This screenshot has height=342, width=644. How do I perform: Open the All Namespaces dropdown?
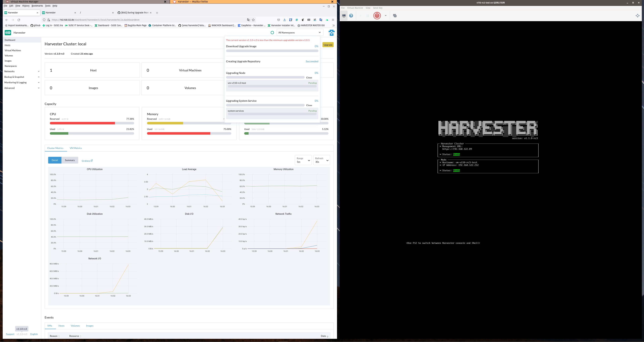[299, 33]
